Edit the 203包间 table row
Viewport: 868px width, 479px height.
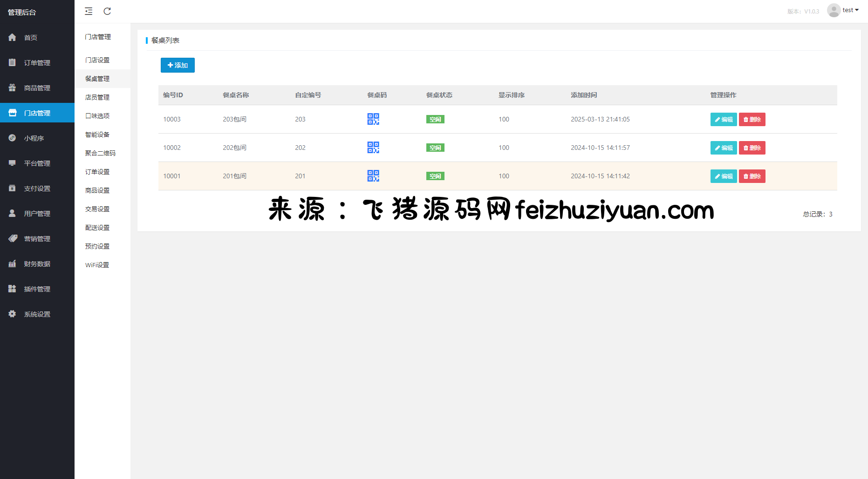point(723,120)
